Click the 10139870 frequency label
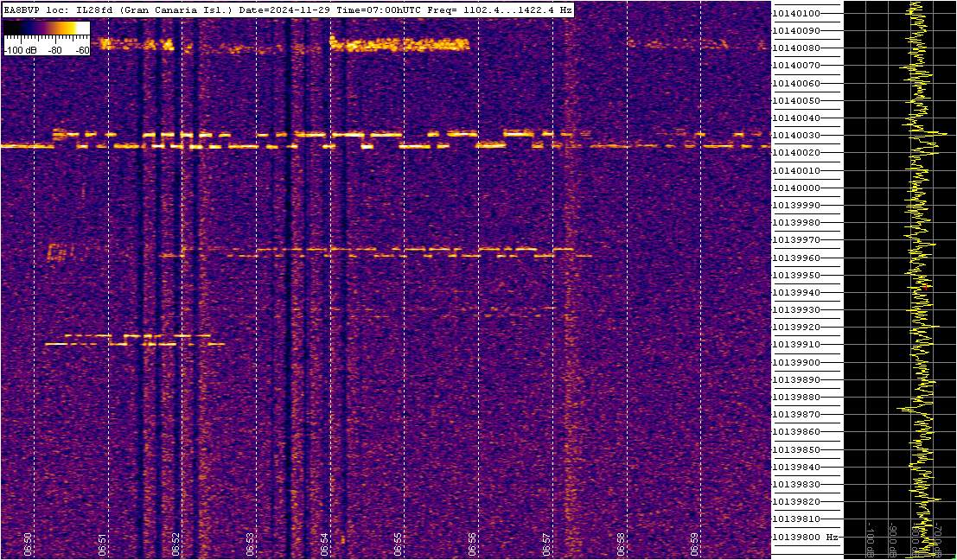 797,414
